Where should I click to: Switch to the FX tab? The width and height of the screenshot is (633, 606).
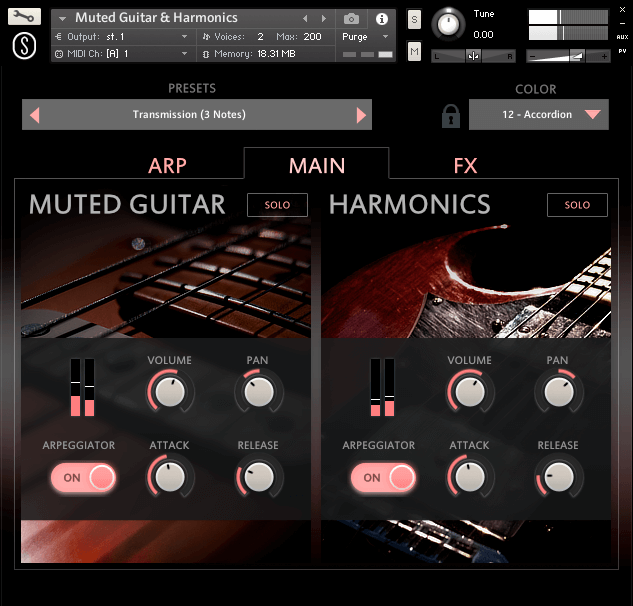(465, 166)
